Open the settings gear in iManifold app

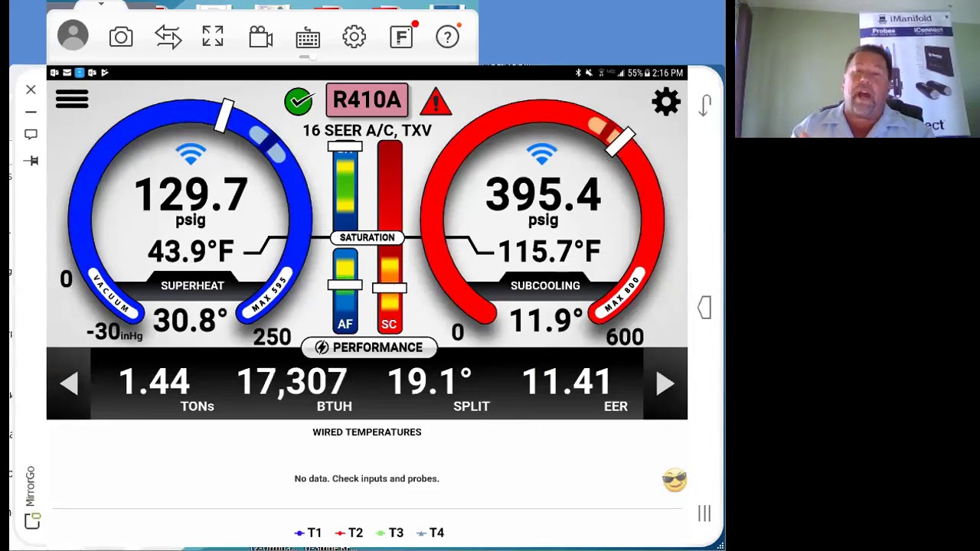coord(666,102)
